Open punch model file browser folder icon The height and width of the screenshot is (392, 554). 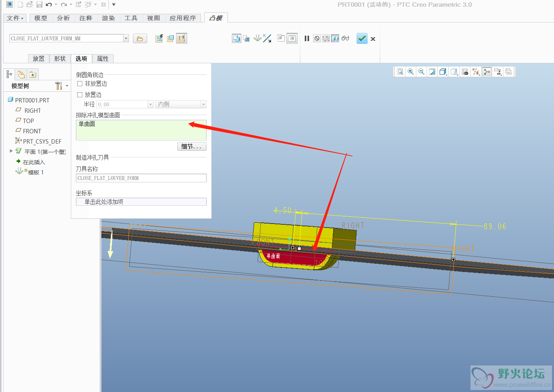coord(140,38)
